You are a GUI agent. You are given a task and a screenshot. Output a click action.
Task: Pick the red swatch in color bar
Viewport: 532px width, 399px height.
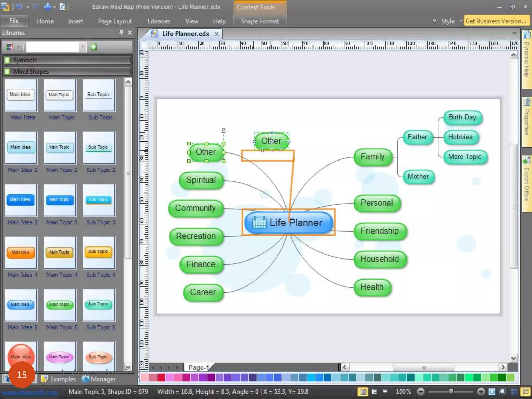coord(161,377)
